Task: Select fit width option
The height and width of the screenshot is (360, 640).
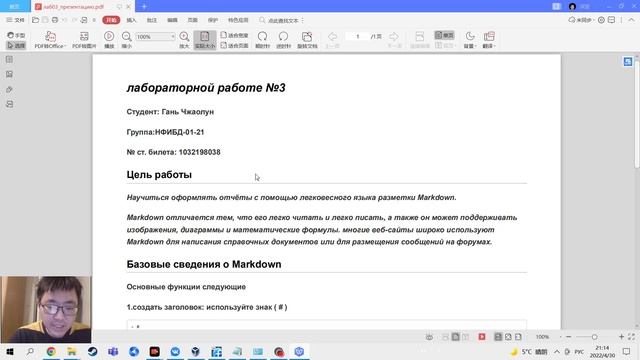Action: click(x=234, y=35)
